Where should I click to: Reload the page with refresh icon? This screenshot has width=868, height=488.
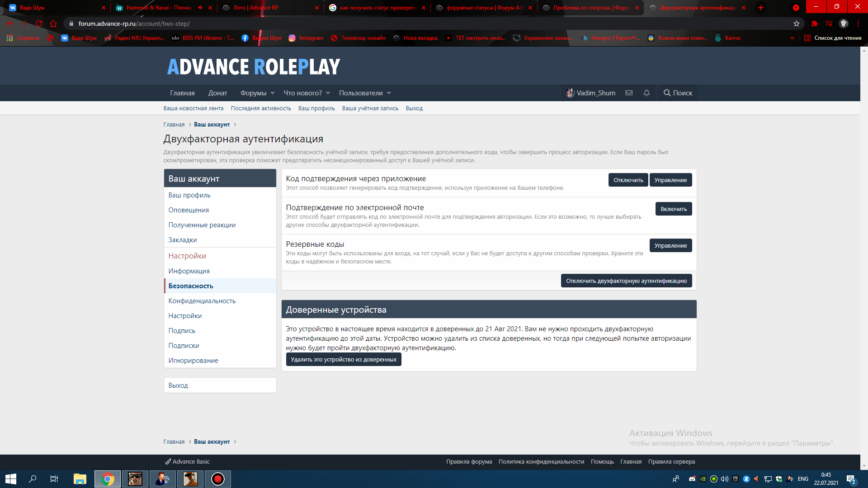pyautogui.click(x=39, y=23)
